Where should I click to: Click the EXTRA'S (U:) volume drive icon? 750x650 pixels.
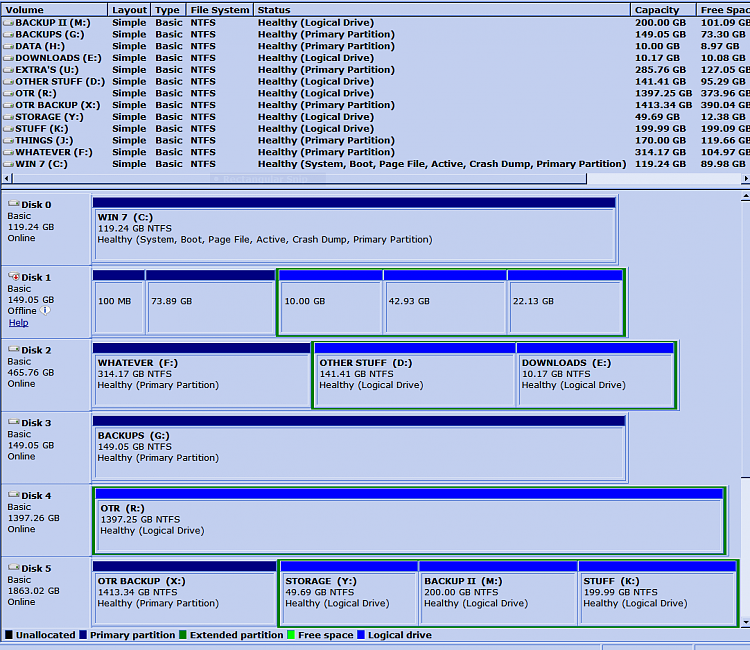[x=8, y=70]
